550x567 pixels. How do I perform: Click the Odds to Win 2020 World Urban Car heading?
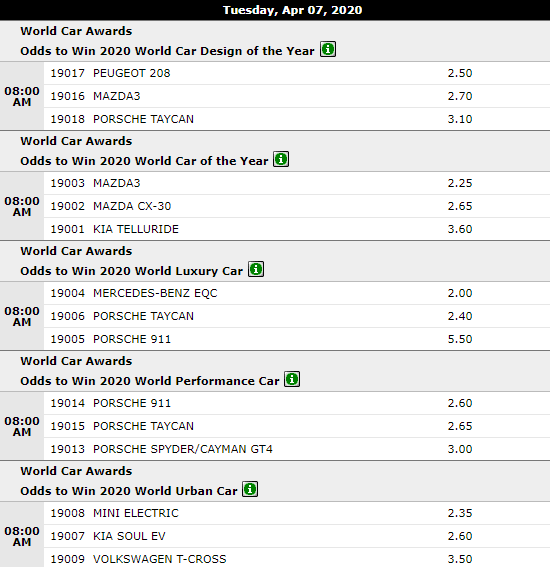click(128, 491)
